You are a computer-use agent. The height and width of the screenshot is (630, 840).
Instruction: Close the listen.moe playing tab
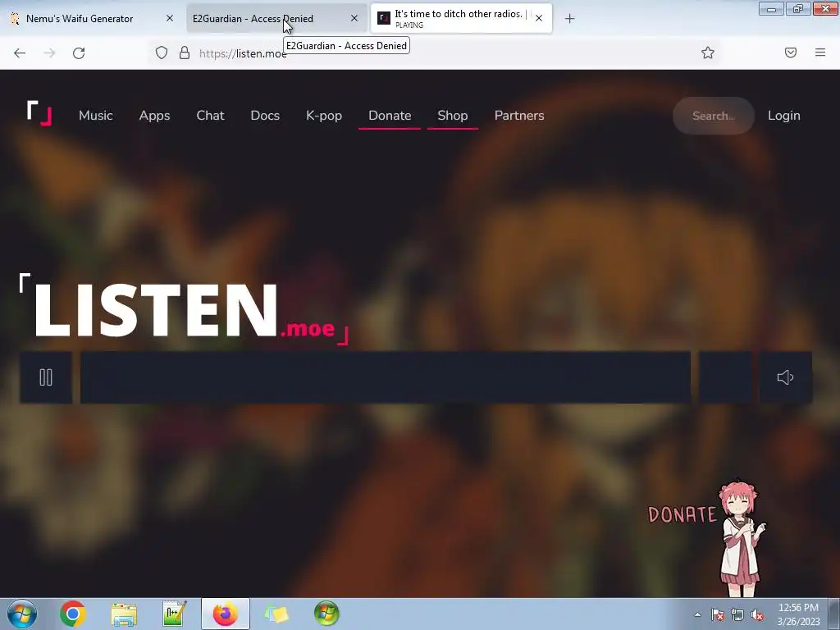(539, 18)
